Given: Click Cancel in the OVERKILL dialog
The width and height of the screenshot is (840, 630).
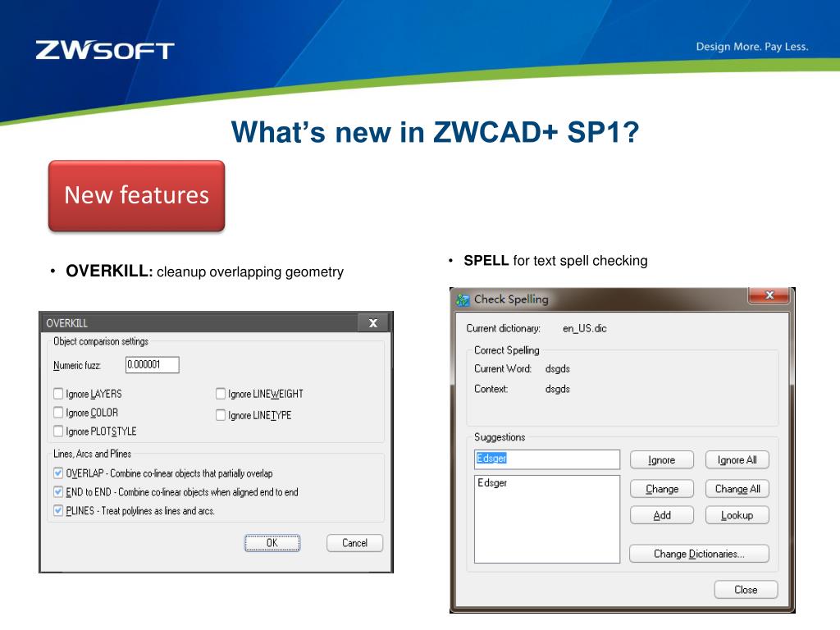Looking at the screenshot, I should click(354, 543).
